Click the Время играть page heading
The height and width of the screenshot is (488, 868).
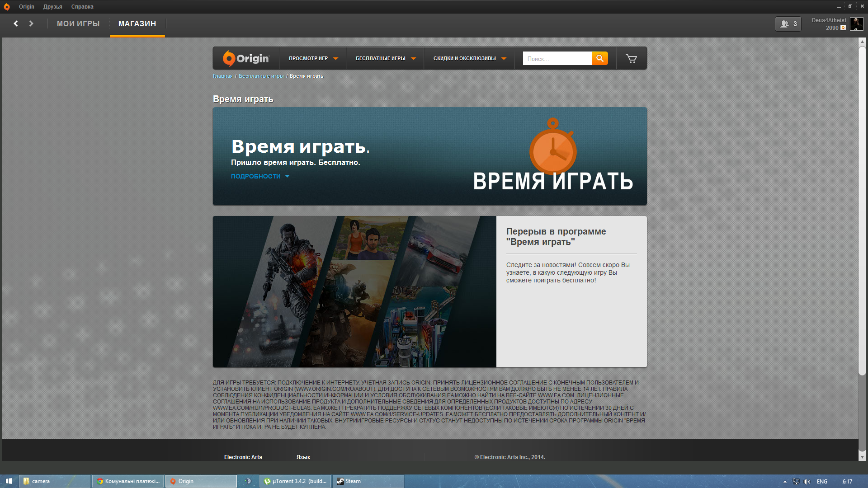coord(243,99)
